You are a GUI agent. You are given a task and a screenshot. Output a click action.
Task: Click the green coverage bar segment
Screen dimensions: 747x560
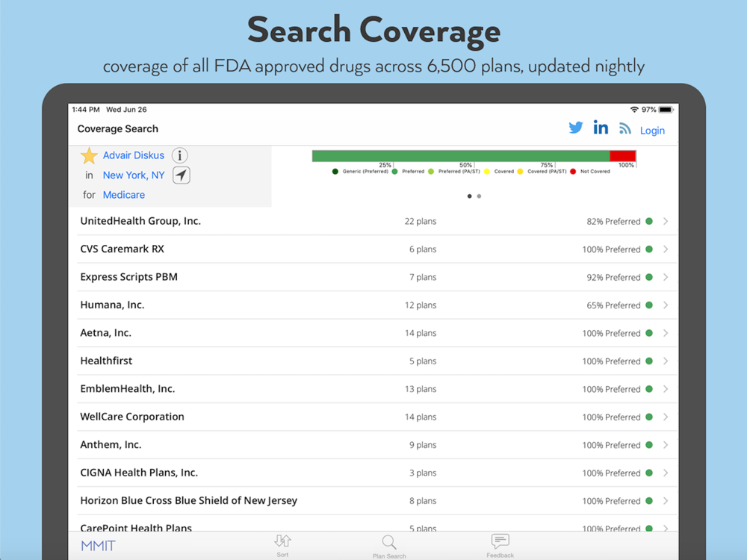461,156
